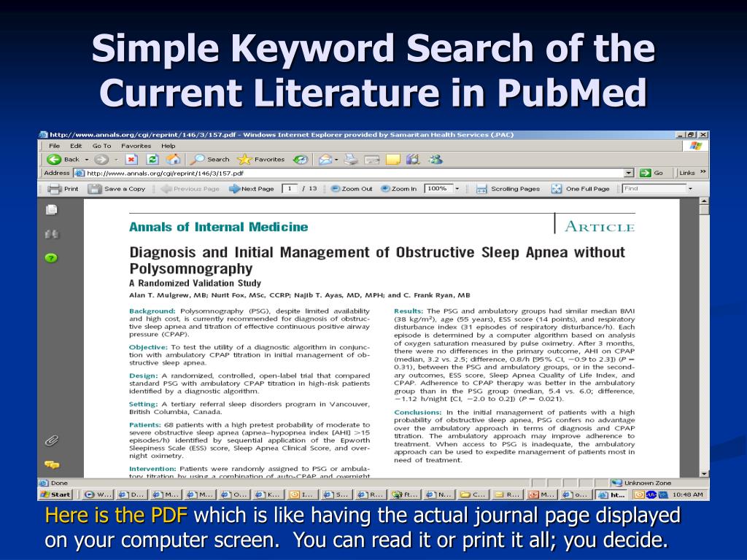Open the Mail button dropdown arrow
Image resolution: width=747 pixels, height=560 pixels.
(336, 160)
